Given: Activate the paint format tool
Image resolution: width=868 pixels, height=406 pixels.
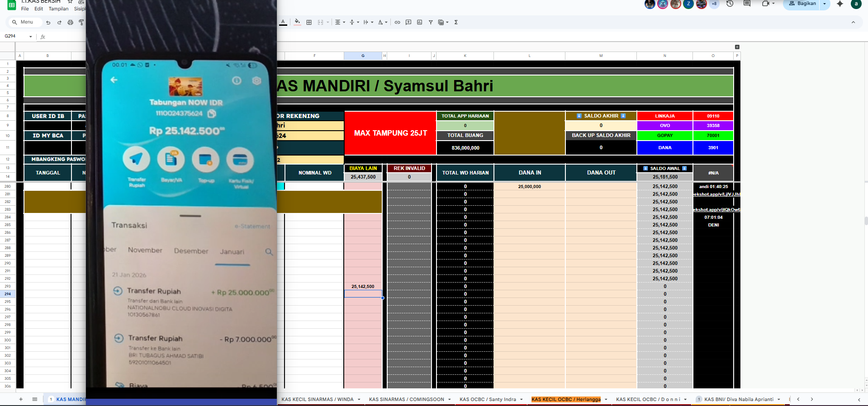Looking at the screenshot, I should click(x=81, y=22).
